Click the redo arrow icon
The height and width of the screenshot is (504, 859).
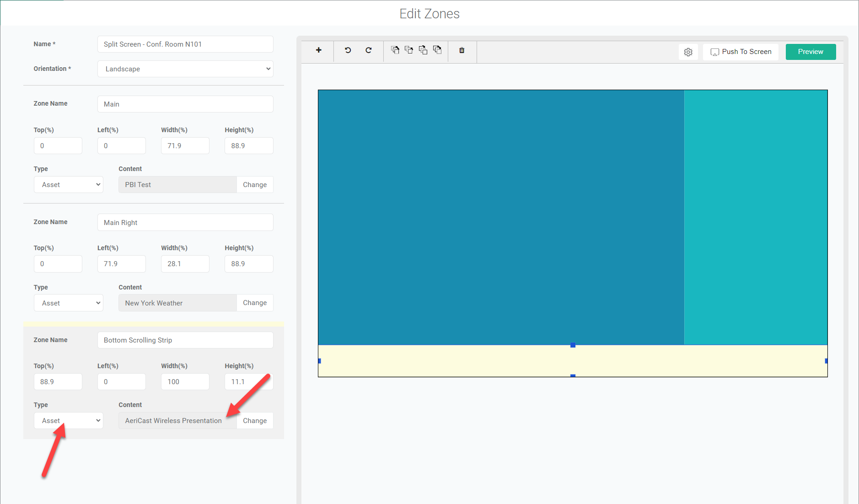[368, 50]
